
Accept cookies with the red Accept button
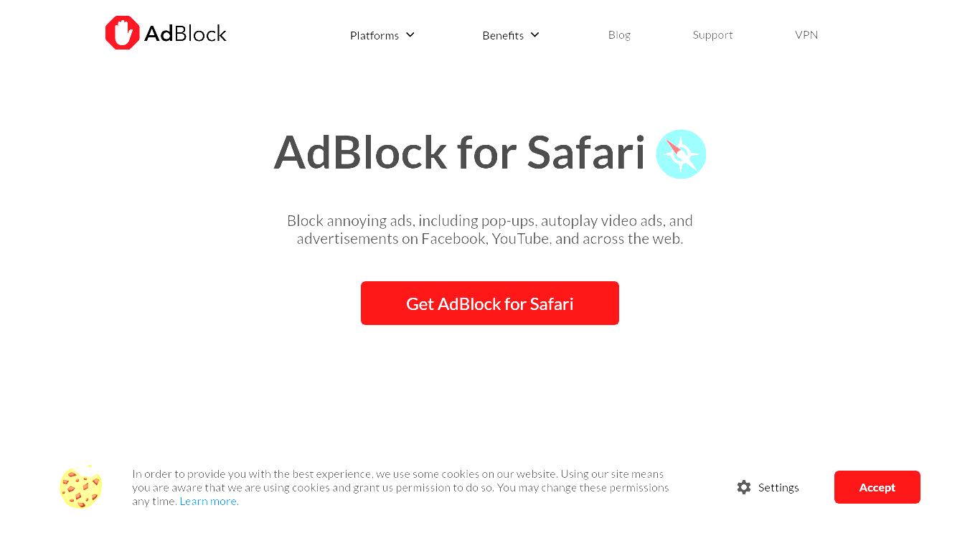877,487
